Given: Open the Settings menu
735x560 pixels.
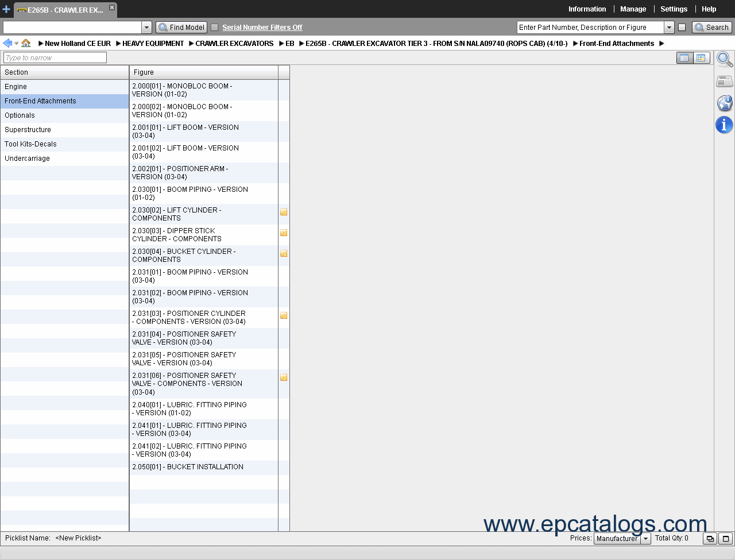Looking at the screenshot, I should tap(674, 9).
